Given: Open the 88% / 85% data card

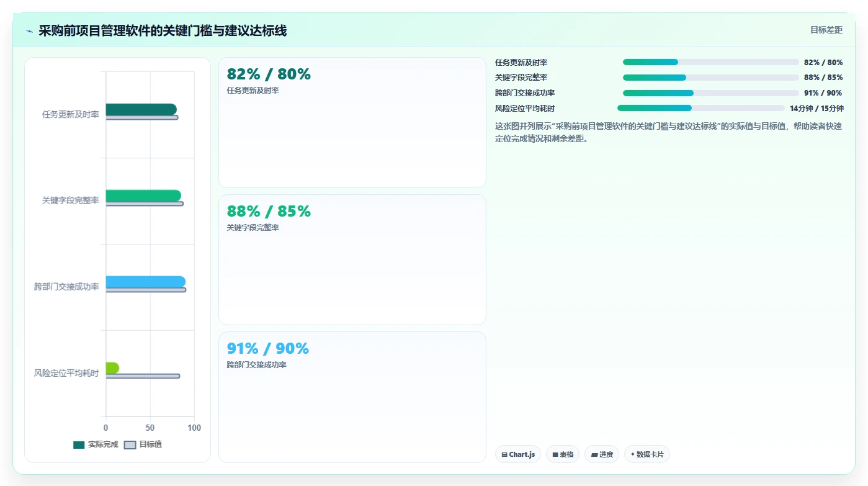Looking at the screenshot, I should (352, 259).
